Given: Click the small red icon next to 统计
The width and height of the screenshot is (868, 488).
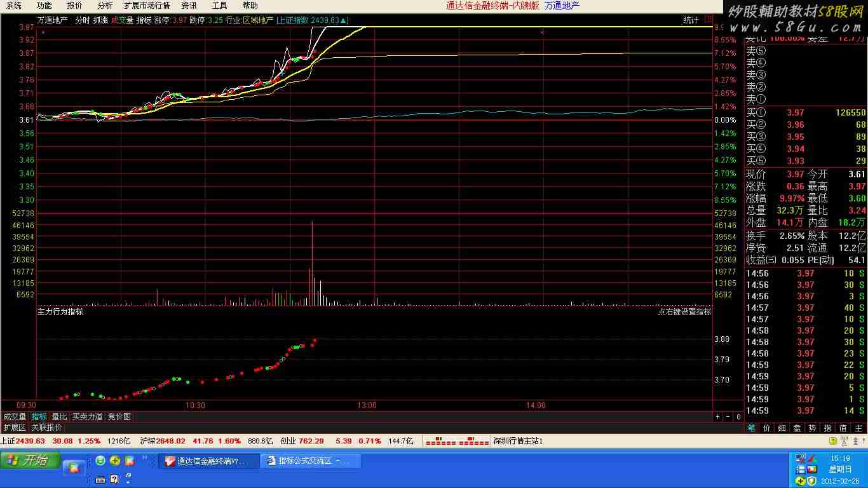Looking at the screenshot, I should pos(709,20).
